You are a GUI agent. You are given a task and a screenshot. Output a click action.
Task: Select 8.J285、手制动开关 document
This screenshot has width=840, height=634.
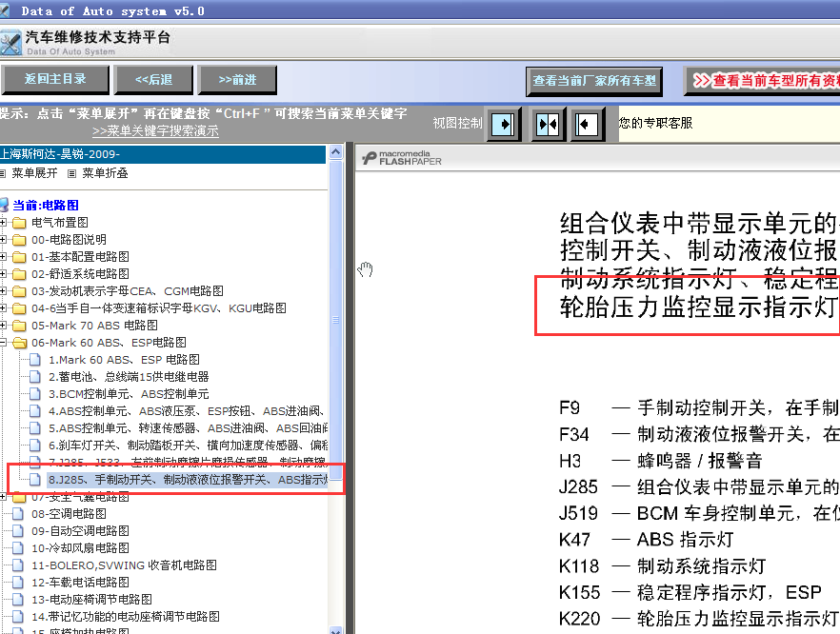tap(188, 479)
